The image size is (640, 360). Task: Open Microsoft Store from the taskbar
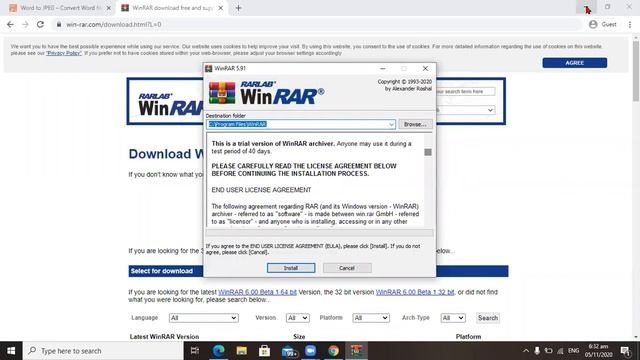(264, 351)
